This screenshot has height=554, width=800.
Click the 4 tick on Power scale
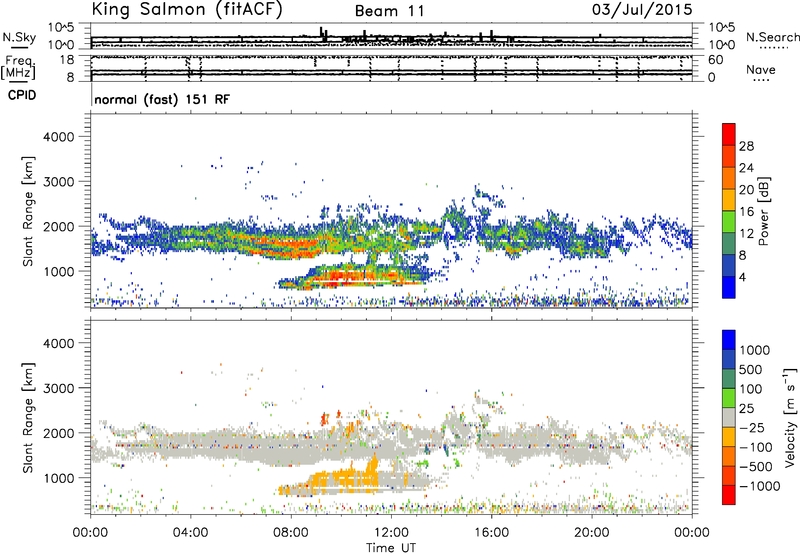click(x=742, y=277)
